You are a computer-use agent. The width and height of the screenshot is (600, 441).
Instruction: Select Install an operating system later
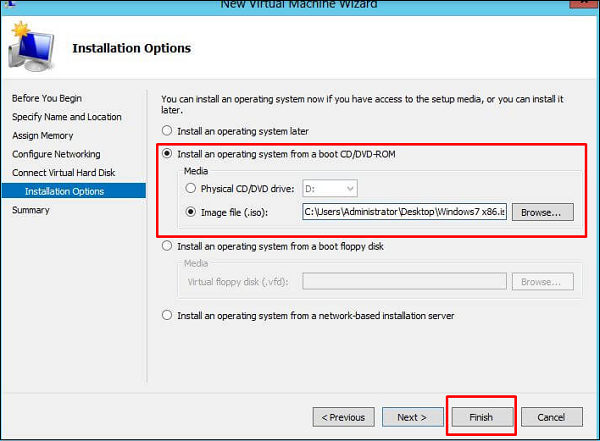point(166,132)
